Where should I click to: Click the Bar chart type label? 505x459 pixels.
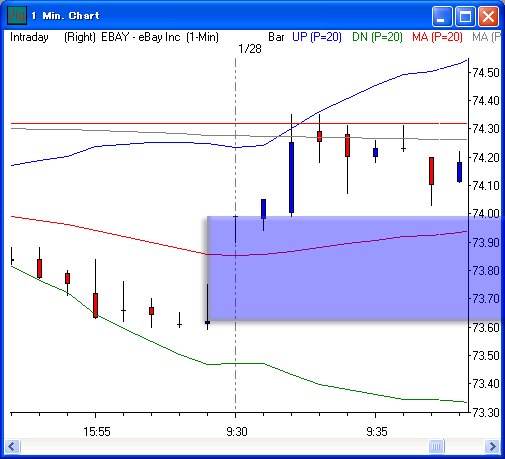point(276,37)
